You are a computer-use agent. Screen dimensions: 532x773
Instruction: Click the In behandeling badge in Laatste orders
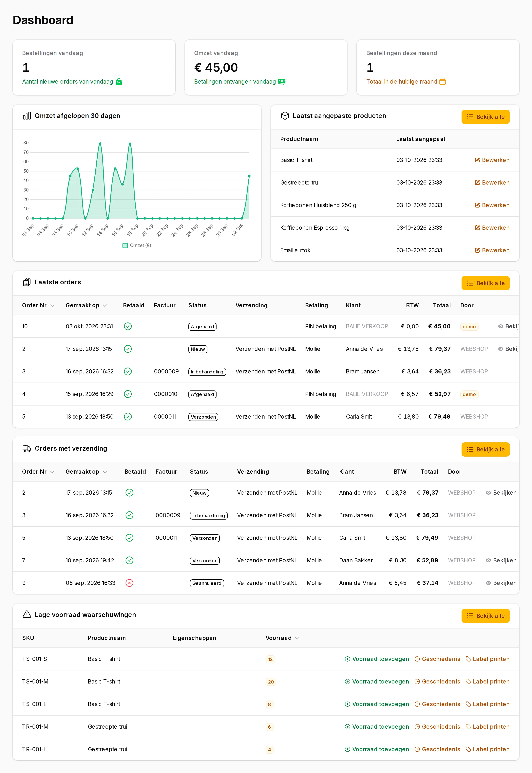click(207, 372)
